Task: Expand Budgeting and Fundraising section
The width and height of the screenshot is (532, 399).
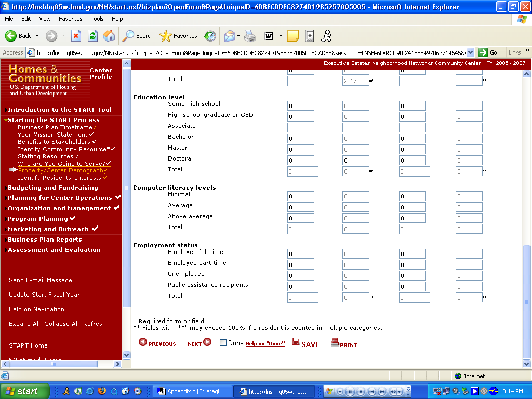Action: pyautogui.click(x=52, y=188)
